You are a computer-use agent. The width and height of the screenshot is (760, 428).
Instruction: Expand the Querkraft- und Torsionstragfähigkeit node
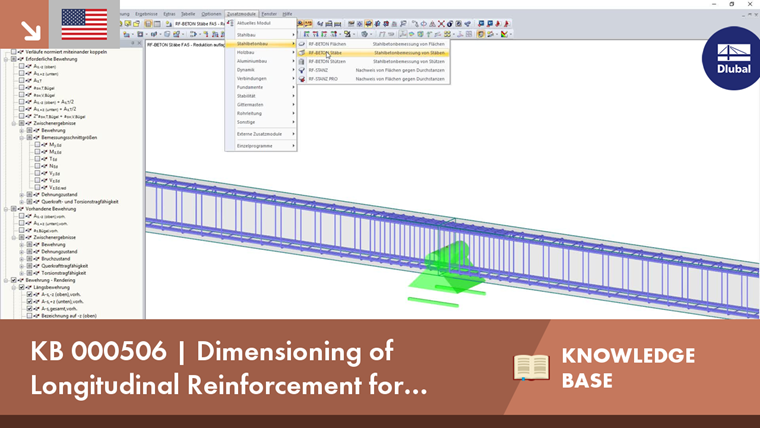click(21, 202)
